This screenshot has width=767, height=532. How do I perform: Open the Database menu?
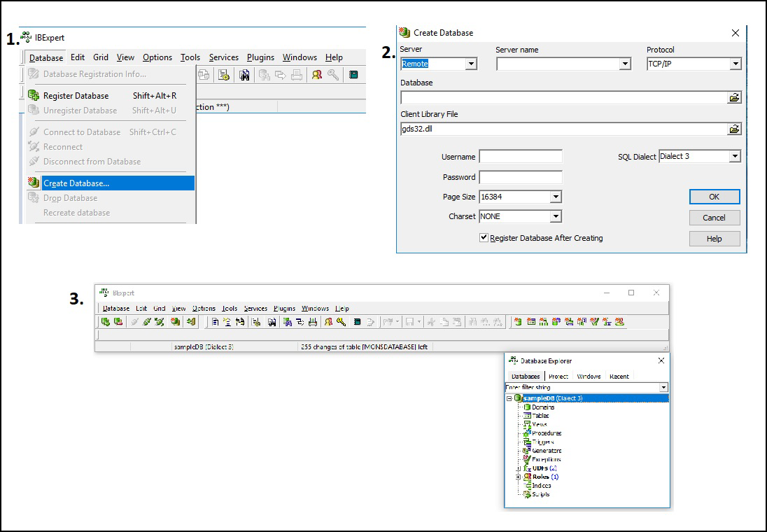coord(45,57)
